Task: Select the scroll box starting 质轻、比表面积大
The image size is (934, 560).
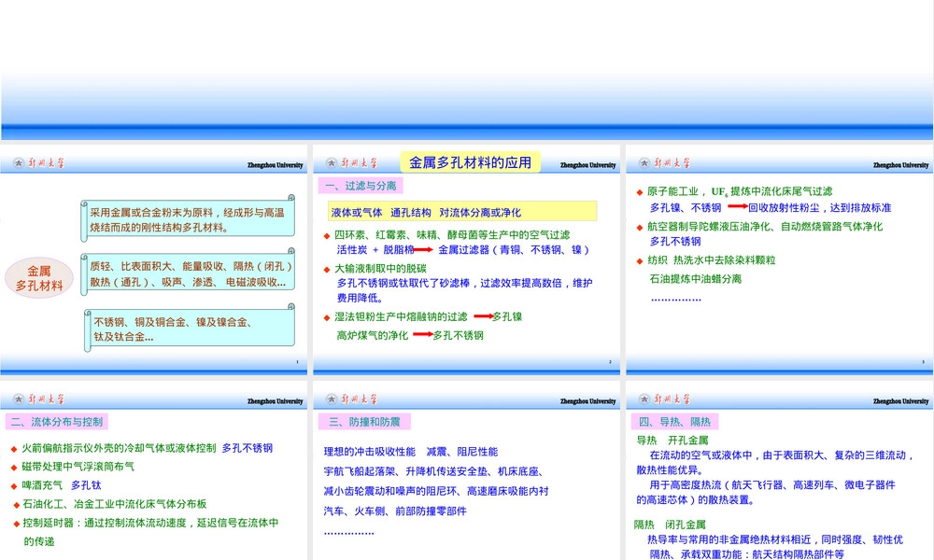Action: [188, 273]
